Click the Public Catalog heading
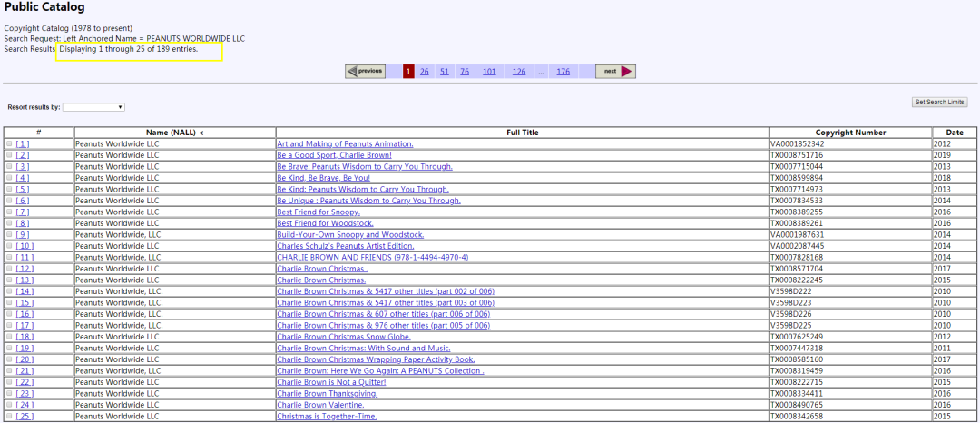The image size is (980, 423). pyautogui.click(x=44, y=8)
